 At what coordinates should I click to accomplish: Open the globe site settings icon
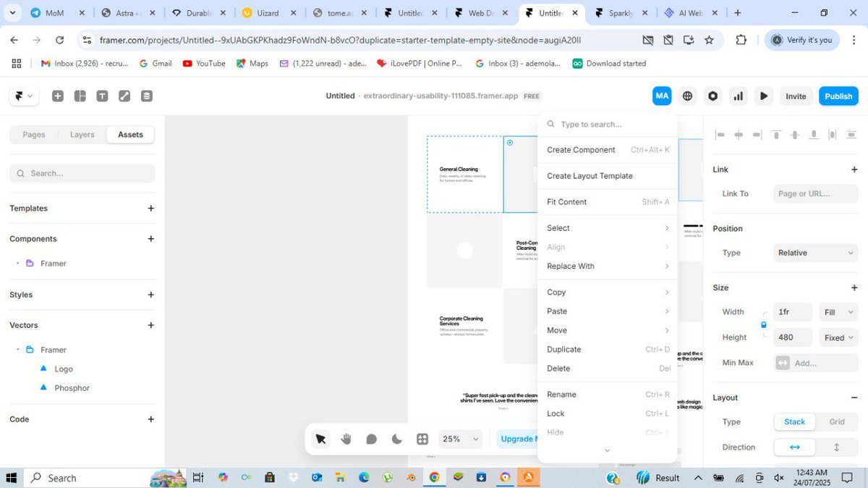click(x=688, y=96)
